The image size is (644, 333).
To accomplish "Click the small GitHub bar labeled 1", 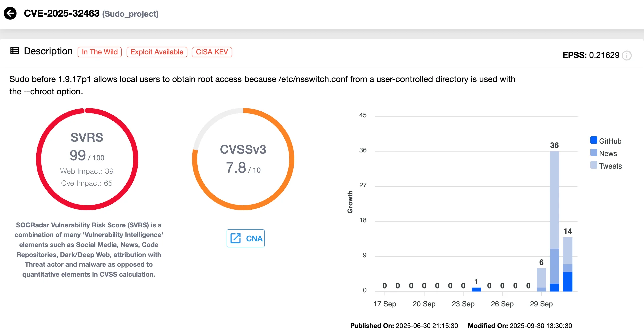I will pos(476,289).
